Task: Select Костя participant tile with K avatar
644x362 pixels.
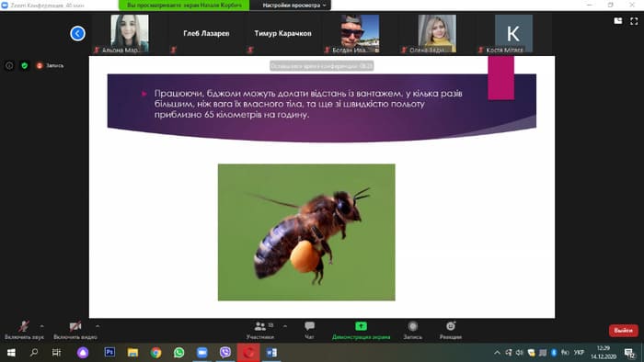Action: pos(513,34)
